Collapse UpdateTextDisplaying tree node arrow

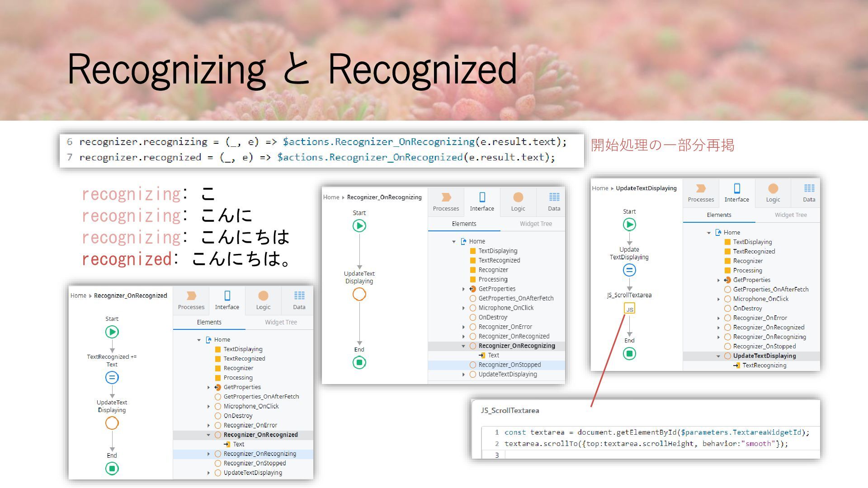click(x=718, y=356)
